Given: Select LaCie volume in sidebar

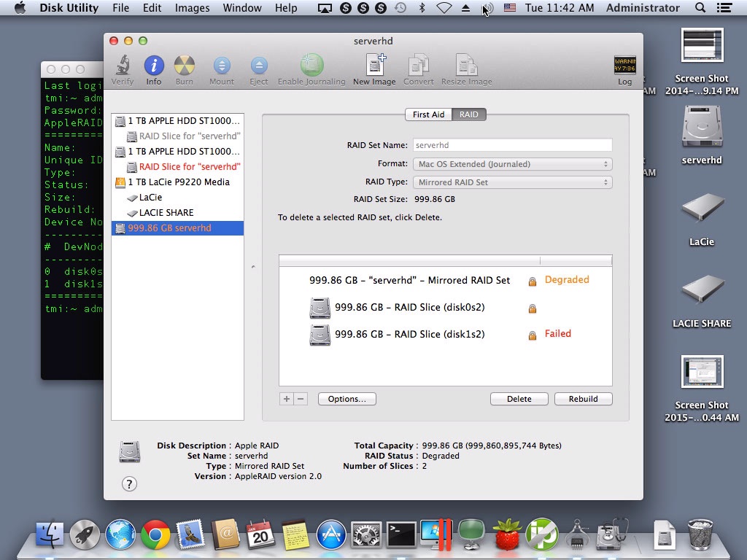Looking at the screenshot, I should click(177, 197).
